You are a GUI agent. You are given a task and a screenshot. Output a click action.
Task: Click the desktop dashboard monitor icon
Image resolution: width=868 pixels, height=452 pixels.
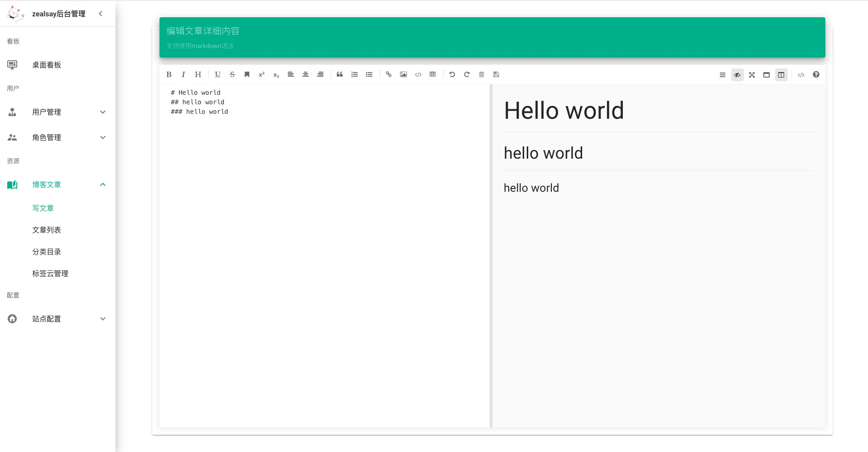point(12,65)
